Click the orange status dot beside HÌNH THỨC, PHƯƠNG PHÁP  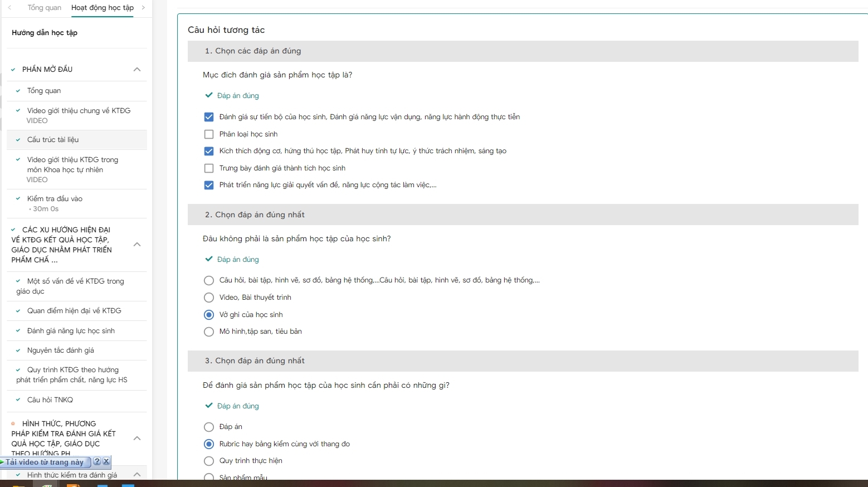[13, 423]
